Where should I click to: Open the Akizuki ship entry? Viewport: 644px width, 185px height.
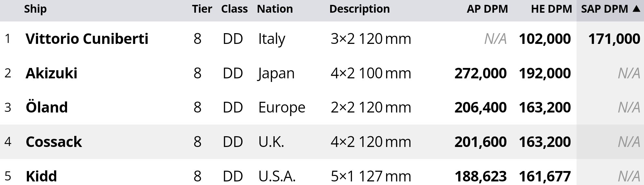pyautogui.click(x=51, y=73)
